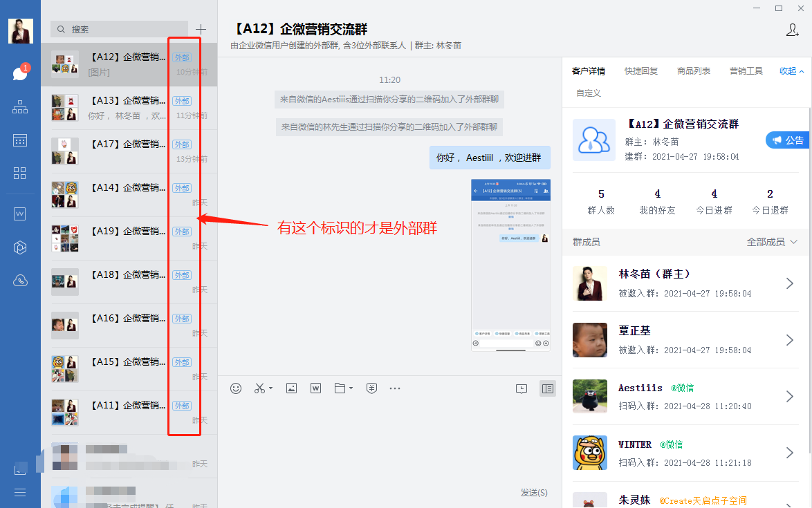Click the W document icon in chat toolbar
Viewport: 812px width, 508px height.
click(315, 388)
